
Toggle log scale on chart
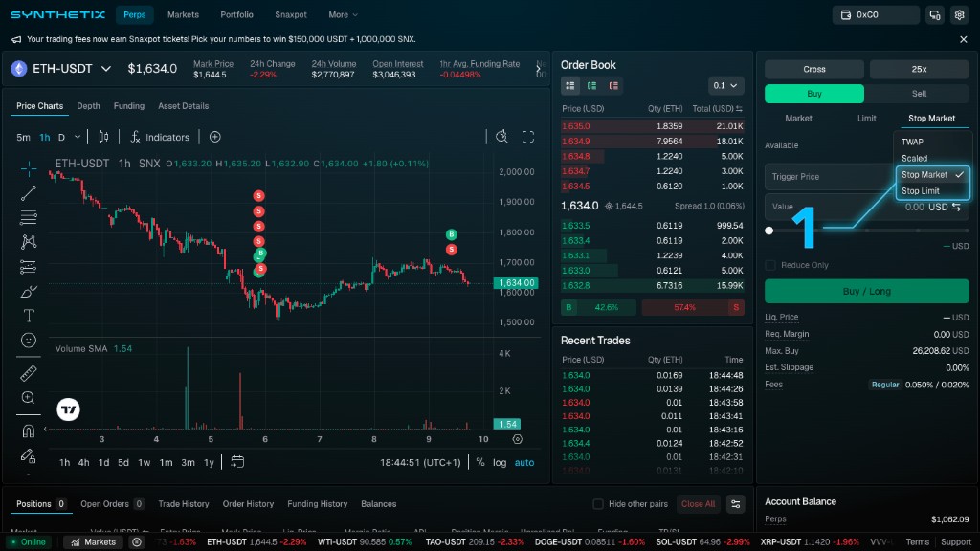500,462
